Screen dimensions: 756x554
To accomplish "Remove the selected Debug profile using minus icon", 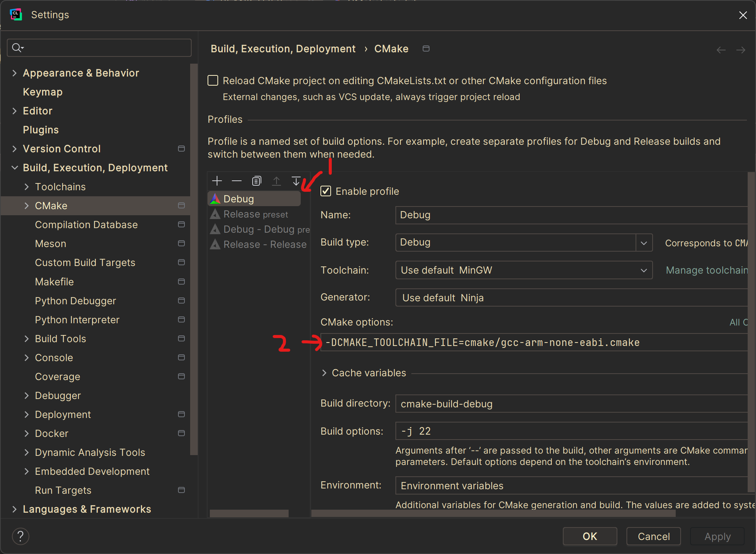I will coord(236,181).
